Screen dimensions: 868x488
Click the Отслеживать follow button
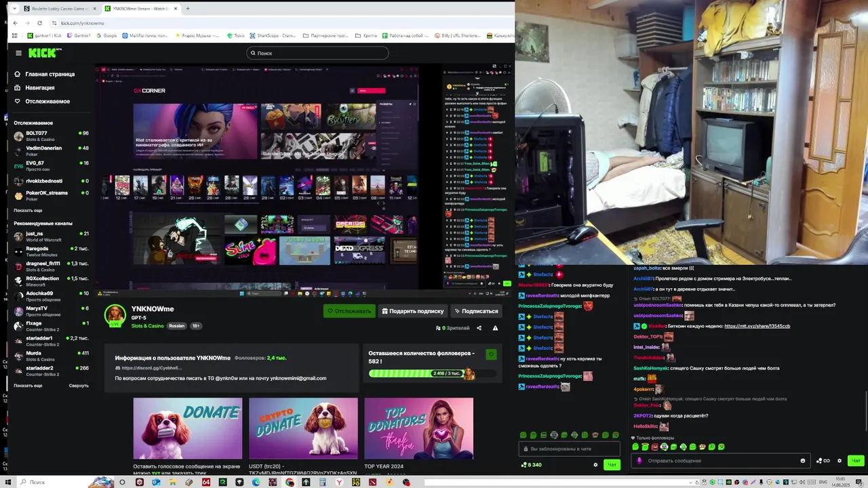(x=349, y=311)
